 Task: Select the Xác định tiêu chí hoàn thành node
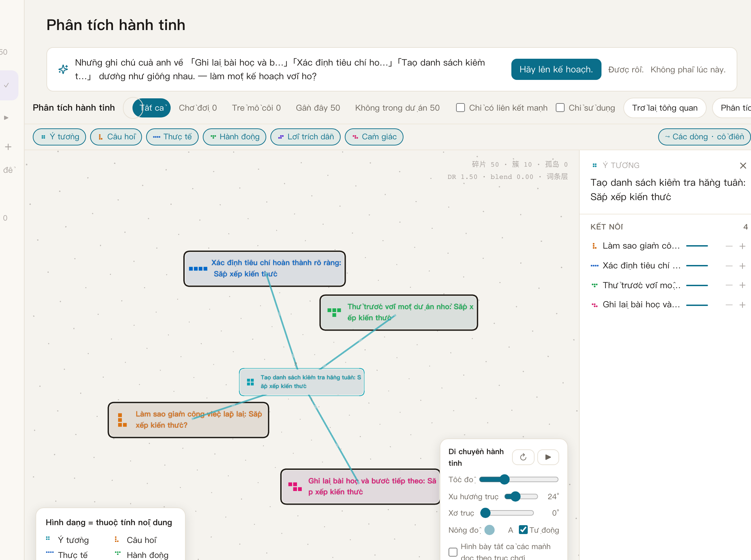[x=265, y=269]
